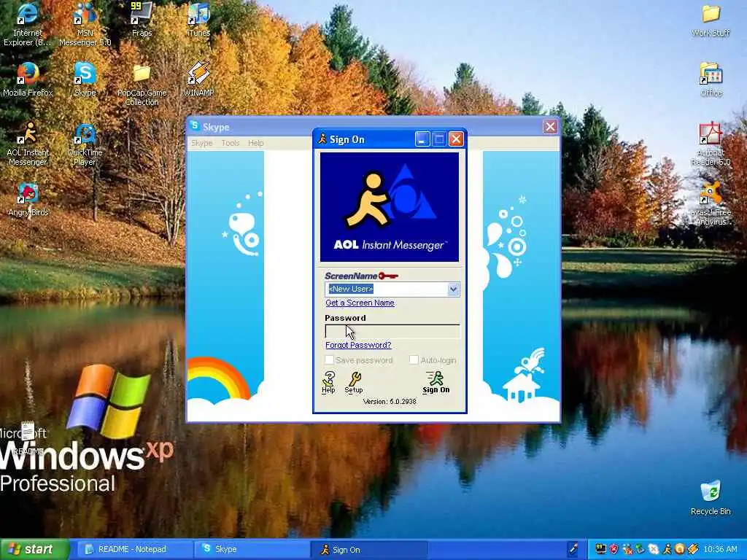
Task: Follow the Get a Screen Name link
Action: pos(360,303)
